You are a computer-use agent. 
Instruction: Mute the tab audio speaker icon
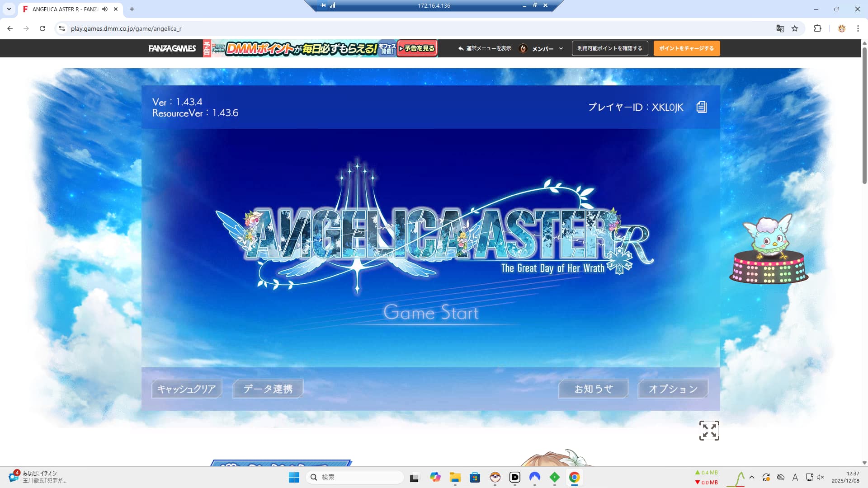(x=105, y=9)
